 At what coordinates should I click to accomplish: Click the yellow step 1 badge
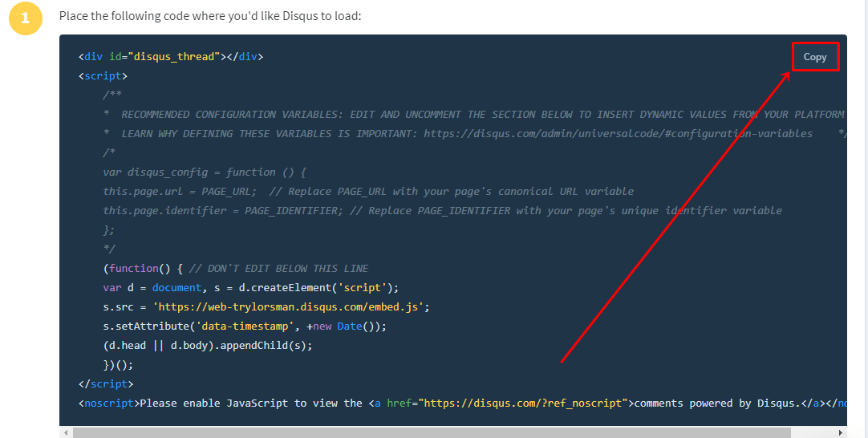point(25,18)
